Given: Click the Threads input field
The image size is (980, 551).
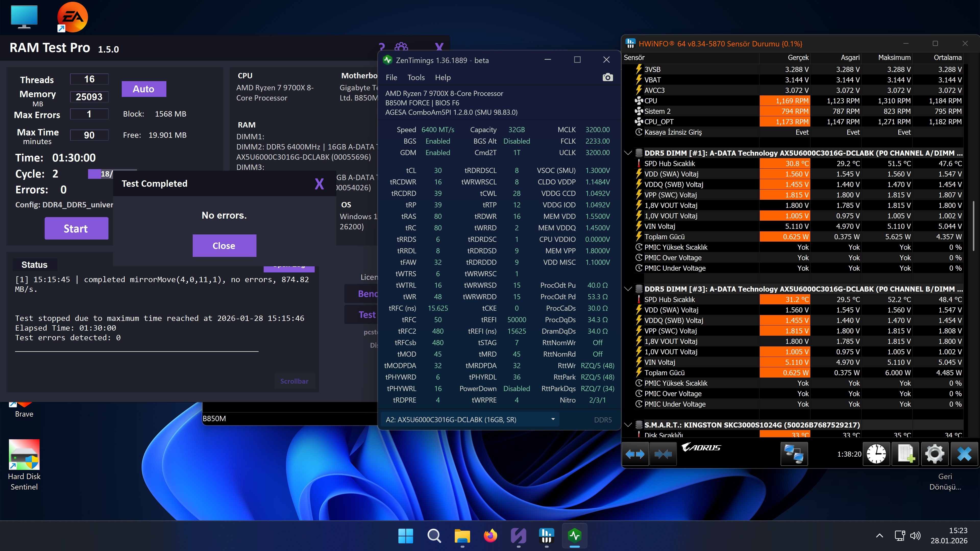Looking at the screenshot, I should (89, 79).
